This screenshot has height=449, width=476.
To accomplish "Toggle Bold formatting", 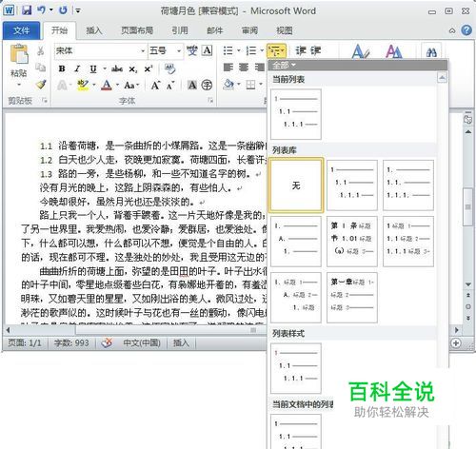I will (x=62, y=68).
